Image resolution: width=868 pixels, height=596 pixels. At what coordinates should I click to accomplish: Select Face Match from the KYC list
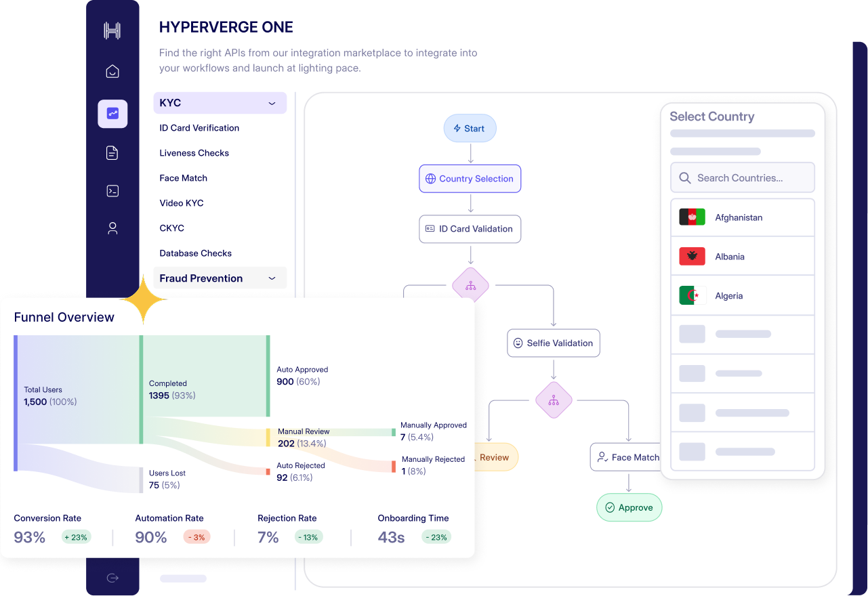coord(183,177)
